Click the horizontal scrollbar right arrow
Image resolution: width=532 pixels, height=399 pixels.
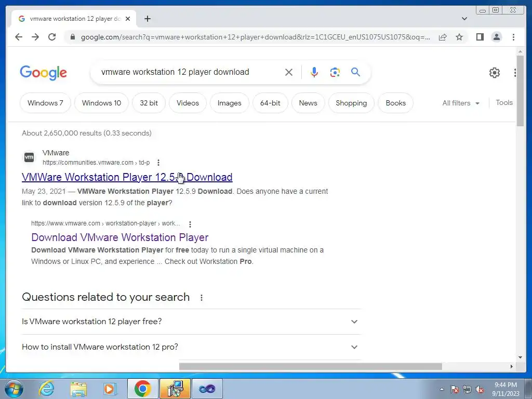511,366
